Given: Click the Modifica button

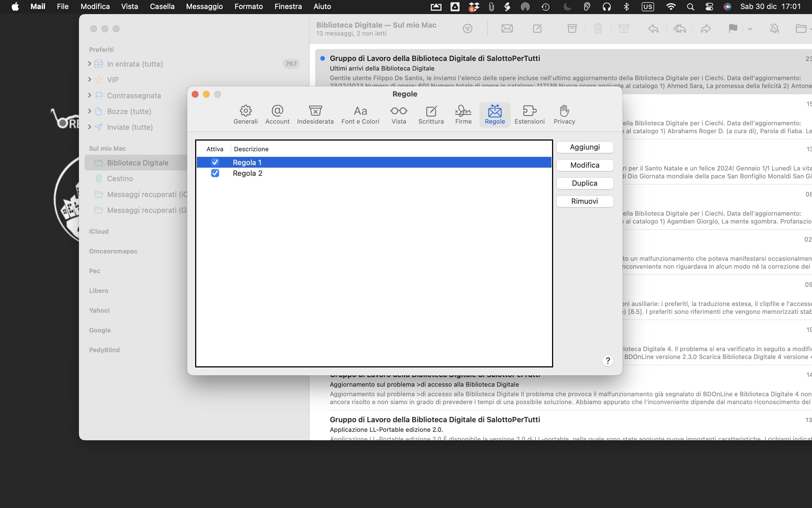Looking at the screenshot, I should 584,165.
